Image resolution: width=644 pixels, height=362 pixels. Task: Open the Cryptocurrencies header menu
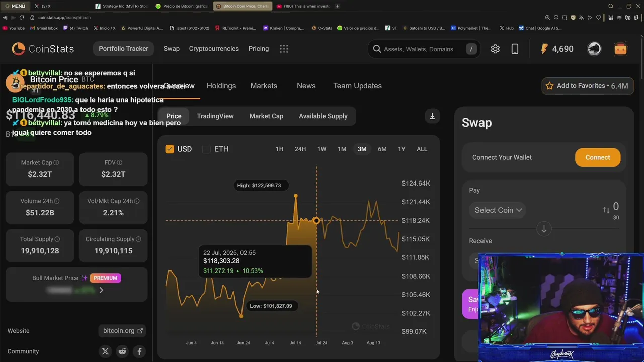214,49
